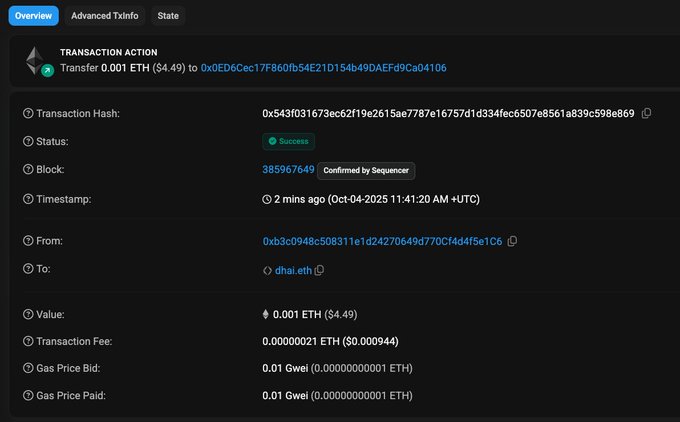The width and height of the screenshot is (680, 422).
Task: Open recipient address link in Transaction Action
Action: [323, 68]
